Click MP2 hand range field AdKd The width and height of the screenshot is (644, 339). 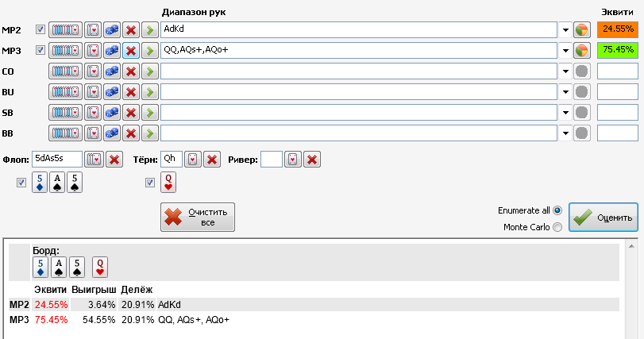click(x=359, y=30)
